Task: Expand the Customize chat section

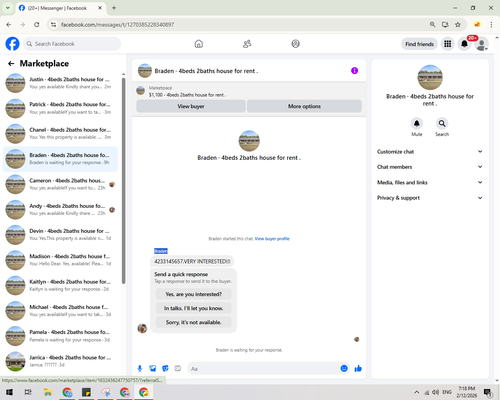Action: tap(430, 152)
